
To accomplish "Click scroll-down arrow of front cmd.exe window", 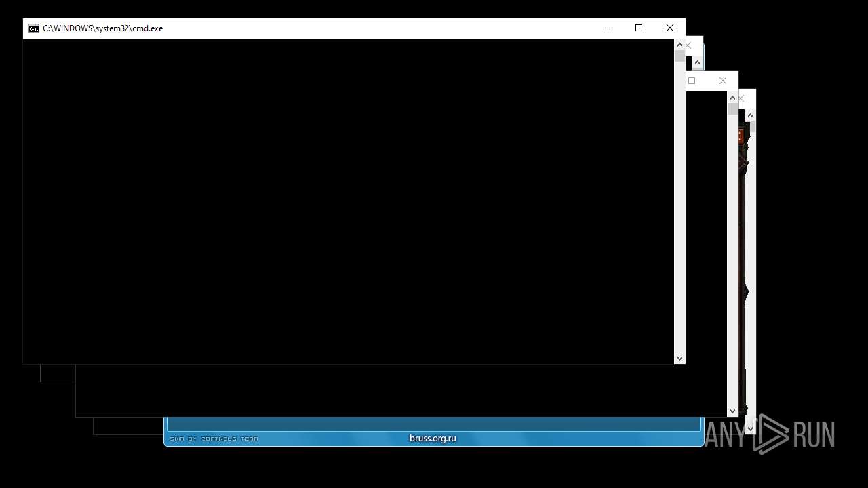I will tap(679, 358).
